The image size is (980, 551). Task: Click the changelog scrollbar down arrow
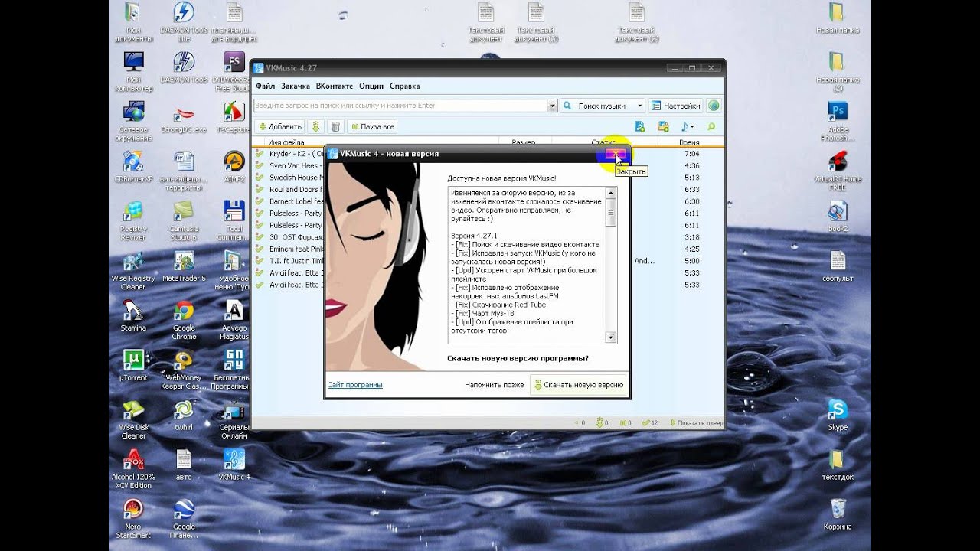(x=610, y=337)
